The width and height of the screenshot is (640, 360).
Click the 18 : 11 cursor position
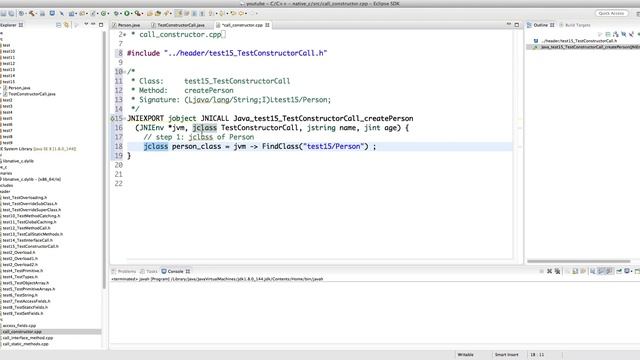(537, 355)
